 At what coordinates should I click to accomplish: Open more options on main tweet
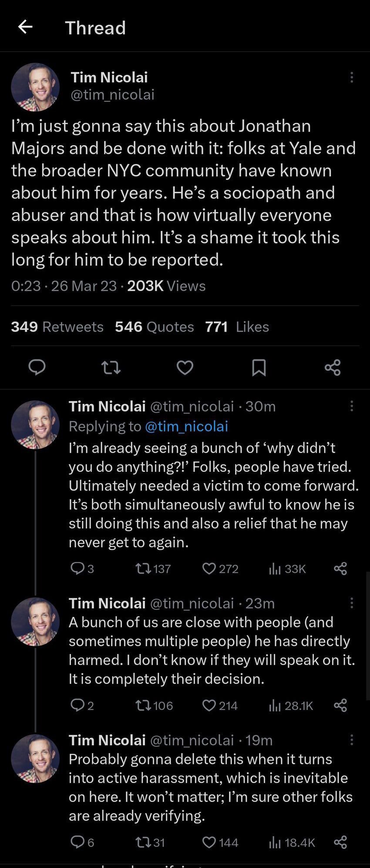352,78
